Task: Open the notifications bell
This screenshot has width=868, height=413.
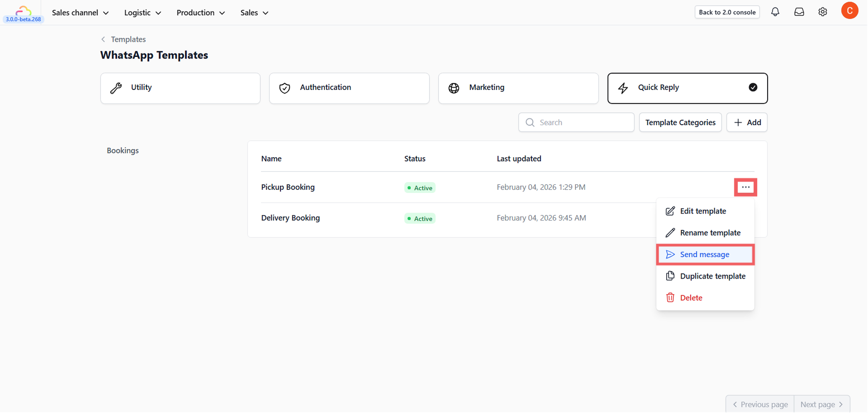Action: (775, 12)
